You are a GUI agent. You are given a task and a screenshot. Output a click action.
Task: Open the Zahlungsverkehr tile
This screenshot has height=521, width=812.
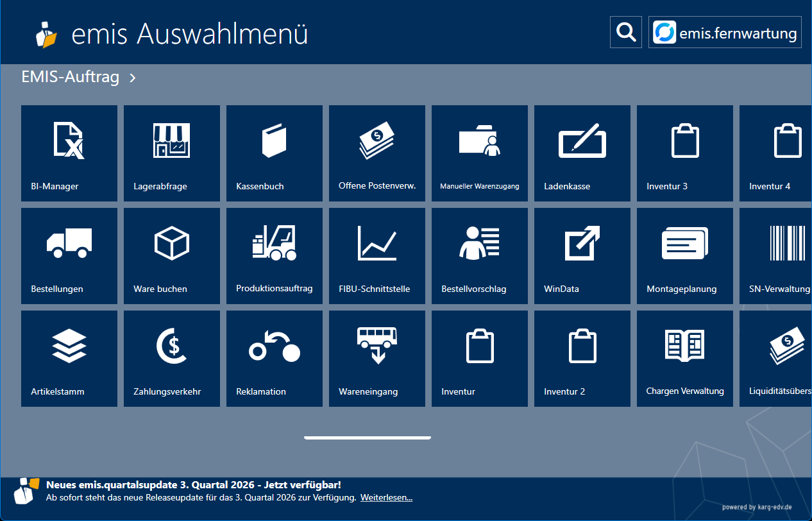tap(172, 359)
